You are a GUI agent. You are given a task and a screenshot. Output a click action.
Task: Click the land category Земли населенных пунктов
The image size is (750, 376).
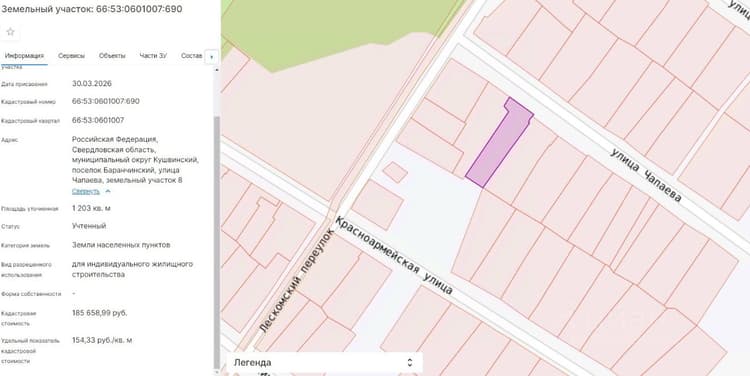tap(121, 245)
